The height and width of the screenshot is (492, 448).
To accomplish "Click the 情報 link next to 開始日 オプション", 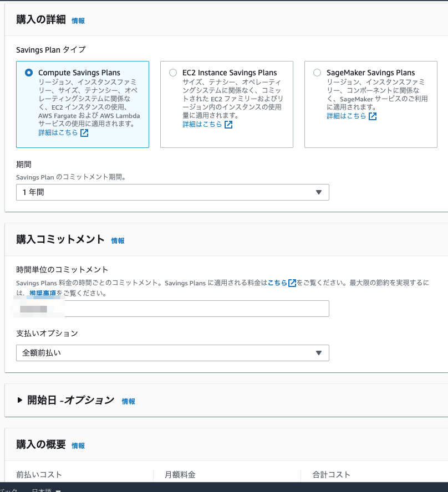I will [129, 401].
